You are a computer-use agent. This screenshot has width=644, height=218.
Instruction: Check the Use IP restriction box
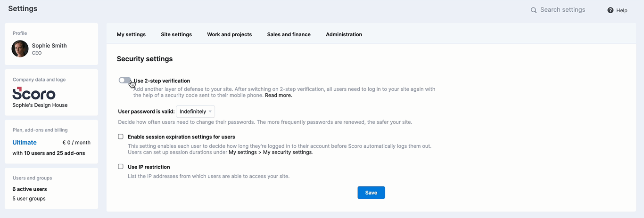(121, 167)
